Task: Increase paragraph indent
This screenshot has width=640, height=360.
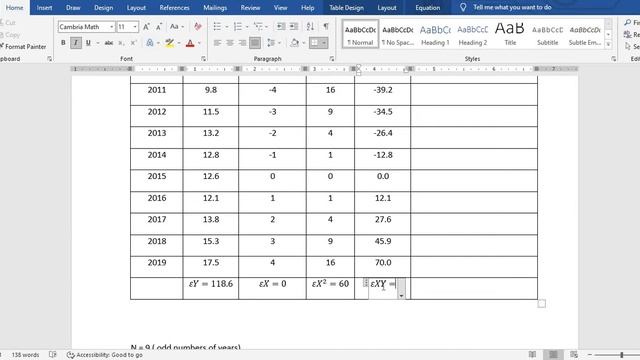Action: pos(294,27)
